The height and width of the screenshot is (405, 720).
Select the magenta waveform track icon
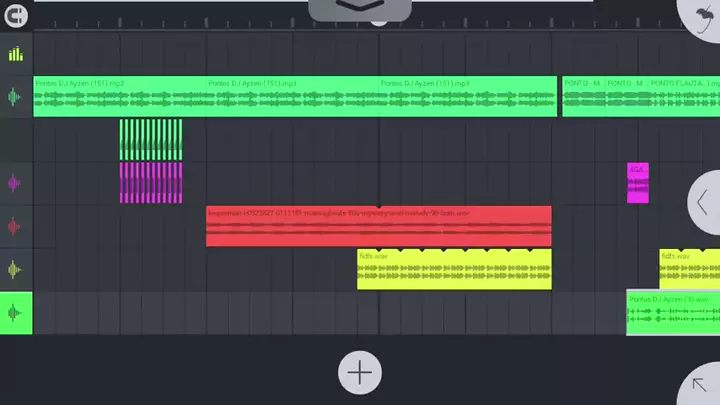point(15,183)
